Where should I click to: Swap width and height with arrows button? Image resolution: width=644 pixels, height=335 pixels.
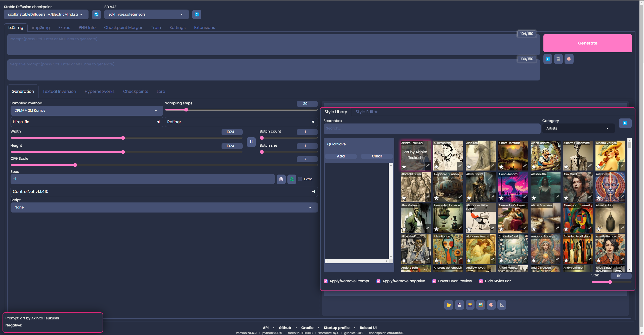251,142
